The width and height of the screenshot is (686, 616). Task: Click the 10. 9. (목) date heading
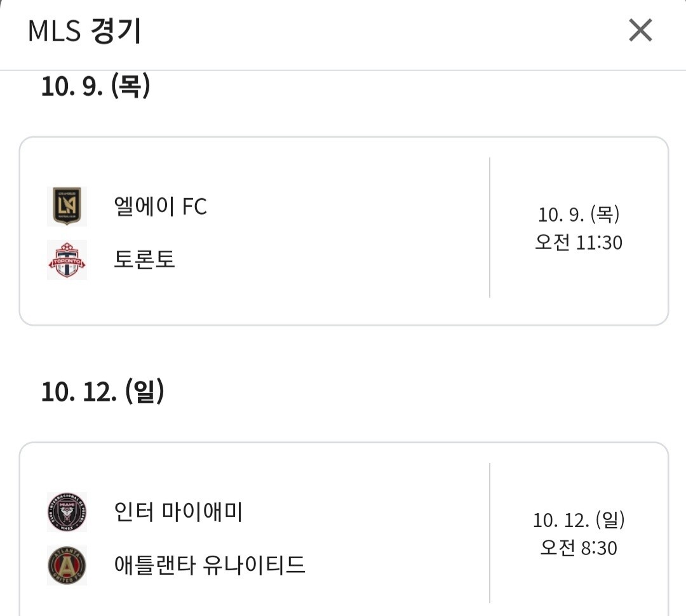click(95, 86)
